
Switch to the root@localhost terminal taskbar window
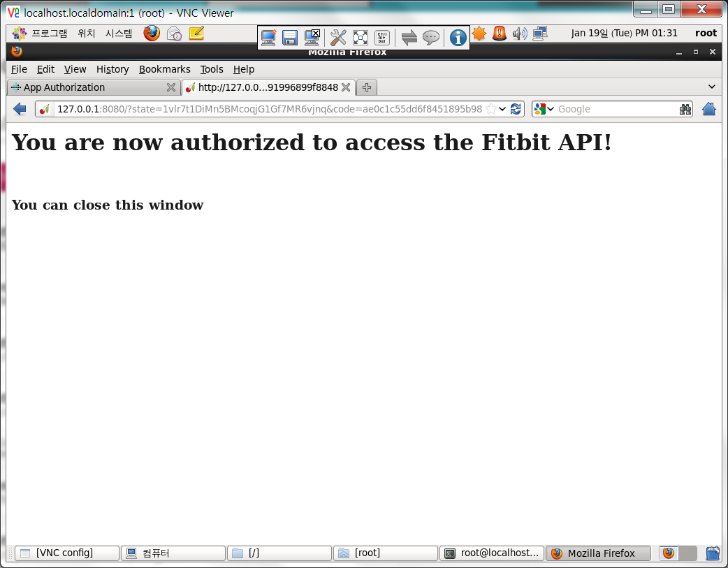point(492,553)
